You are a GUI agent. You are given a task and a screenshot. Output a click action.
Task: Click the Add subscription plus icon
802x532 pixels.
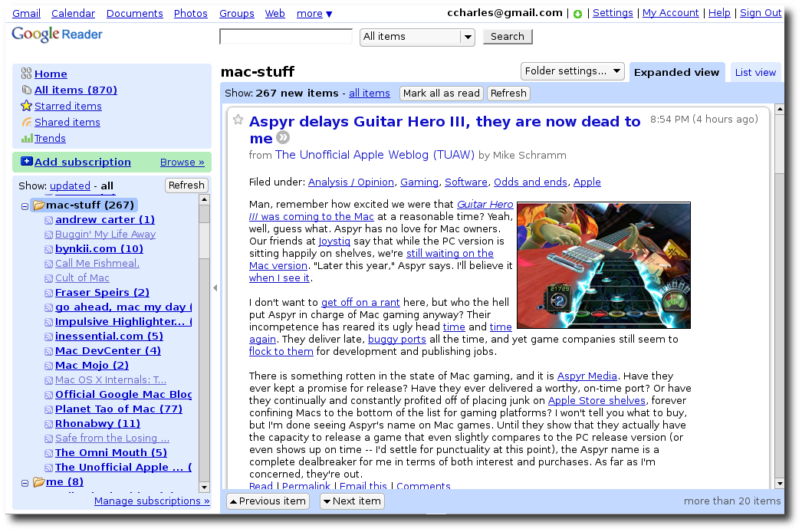coord(27,162)
